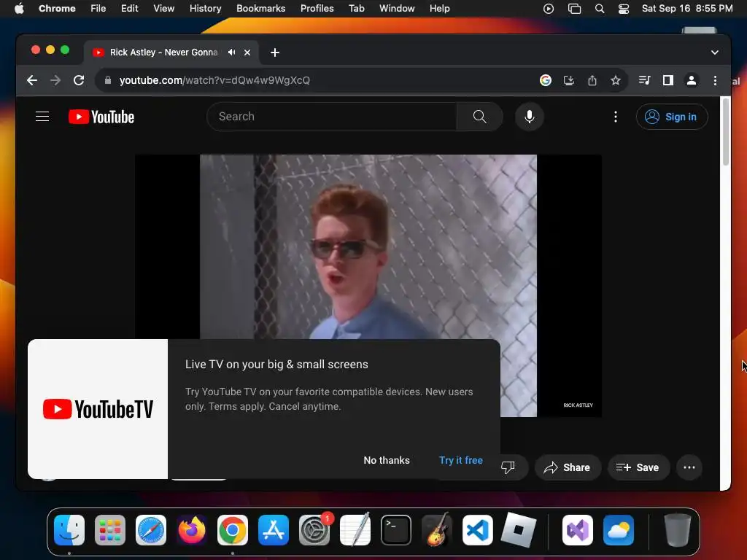Open Visual Studio Code in the Dock

[x=477, y=530]
